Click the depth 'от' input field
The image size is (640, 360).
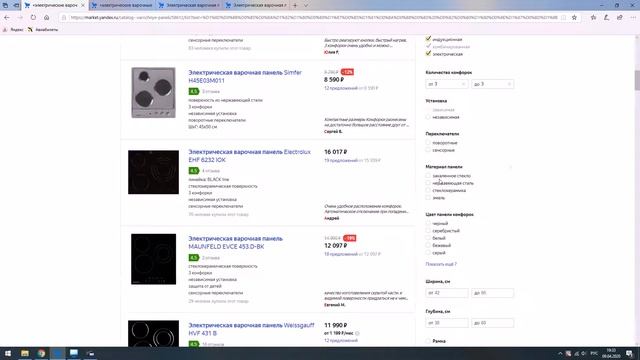tap(447, 323)
